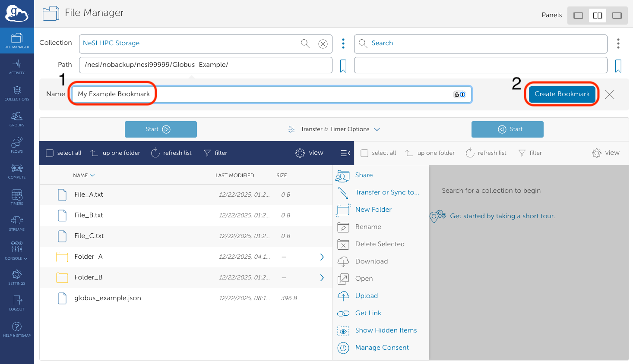The width and height of the screenshot is (633, 364).
Task: Click the bookmark icon beside the left path
Action: 343,66
